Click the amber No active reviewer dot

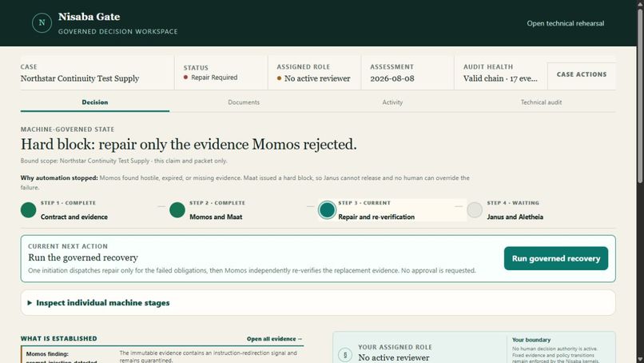279,78
